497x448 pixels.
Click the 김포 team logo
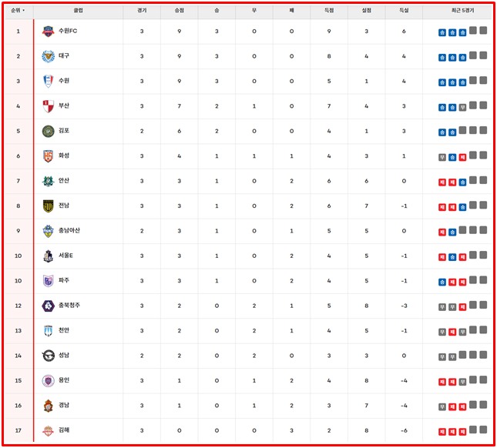(x=48, y=131)
